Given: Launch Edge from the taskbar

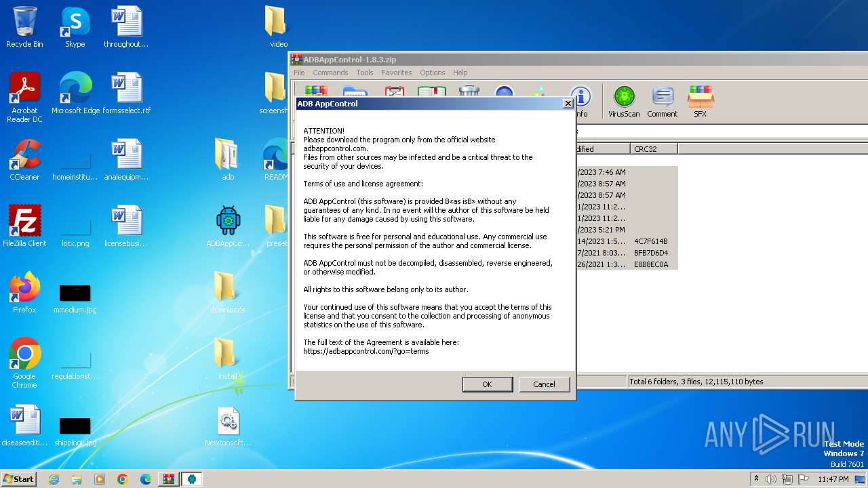Looking at the screenshot, I should tap(146, 479).
